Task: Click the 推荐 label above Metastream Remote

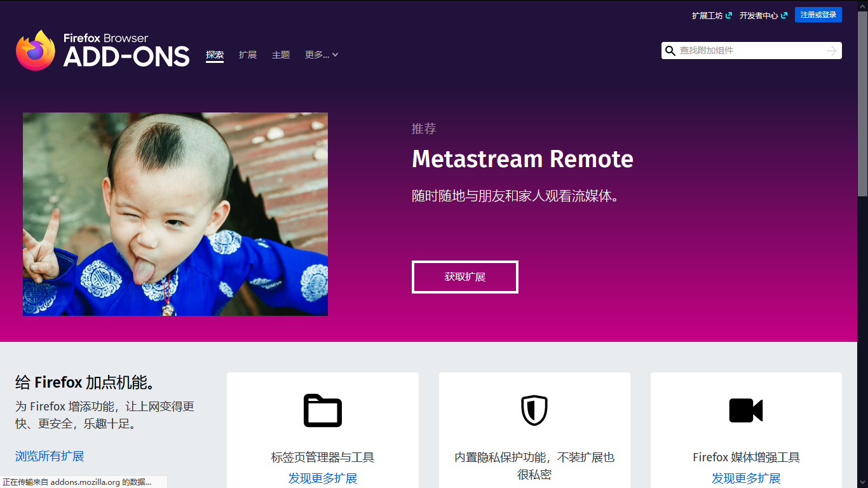Action: pos(424,129)
